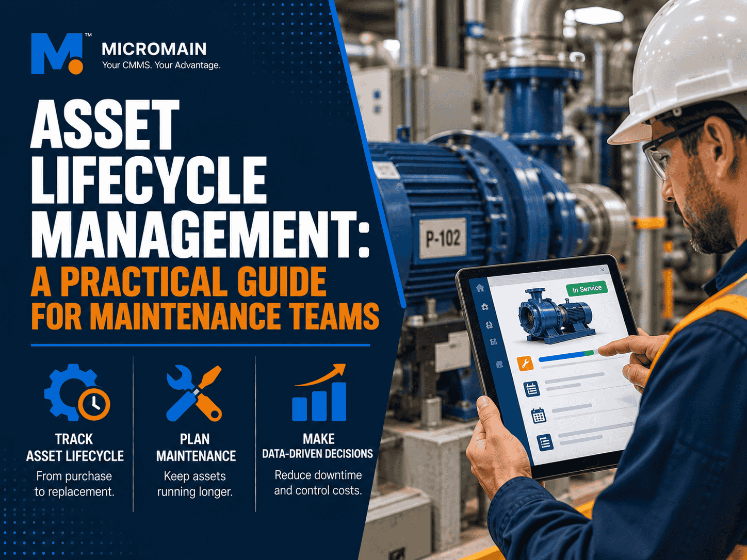Click the "ASSET LIFECYCLE MANAGEMENT:" headline
This screenshot has height=560, width=747.
click(x=201, y=178)
